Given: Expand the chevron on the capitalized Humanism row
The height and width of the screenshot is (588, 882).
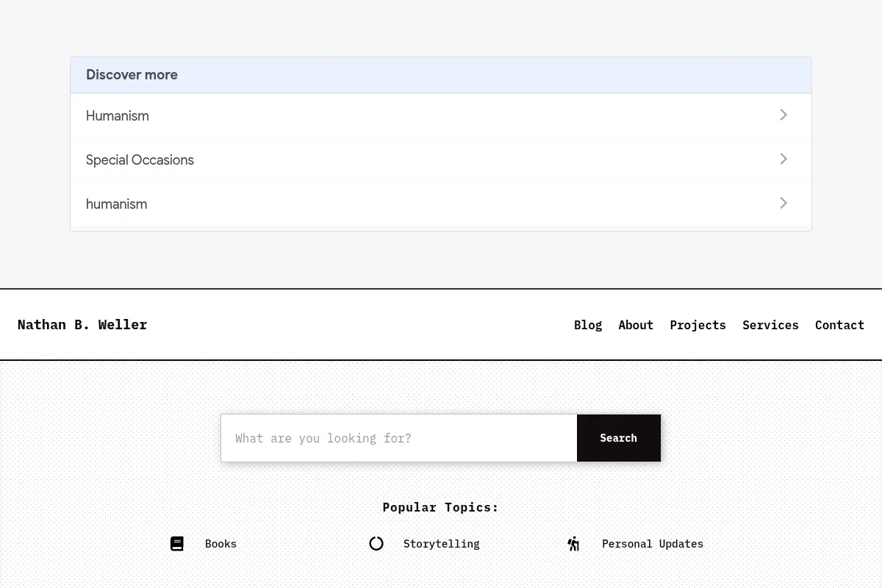Looking at the screenshot, I should pyautogui.click(x=784, y=115).
